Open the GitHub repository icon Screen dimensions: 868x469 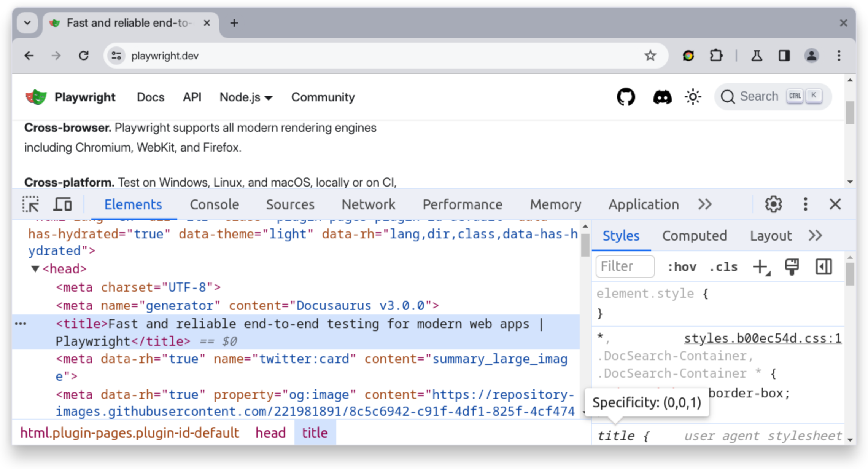pos(626,97)
